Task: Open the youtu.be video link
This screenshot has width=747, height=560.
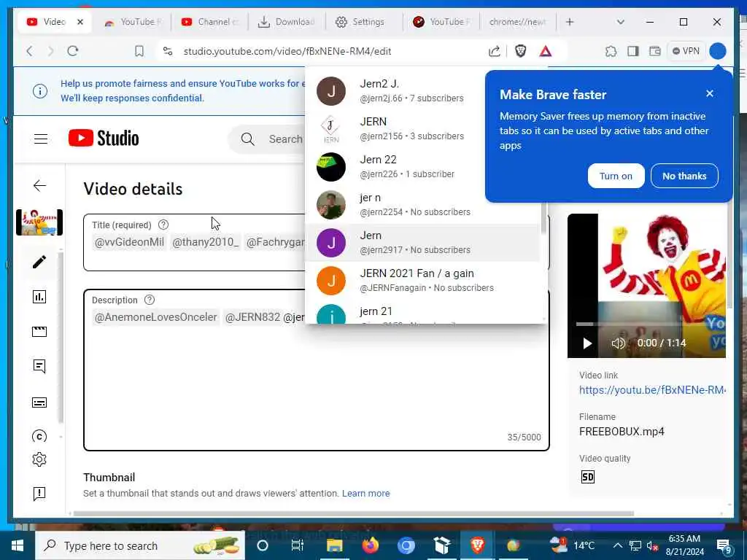Action: pyautogui.click(x=652, y=390)
